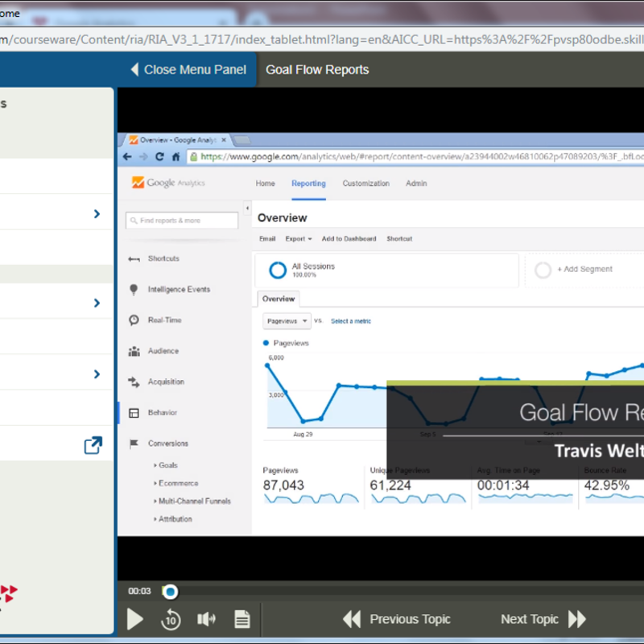This screenshot has height=644, width=644.
Task: Click Add to Dashboard
Action: point(349,238)
